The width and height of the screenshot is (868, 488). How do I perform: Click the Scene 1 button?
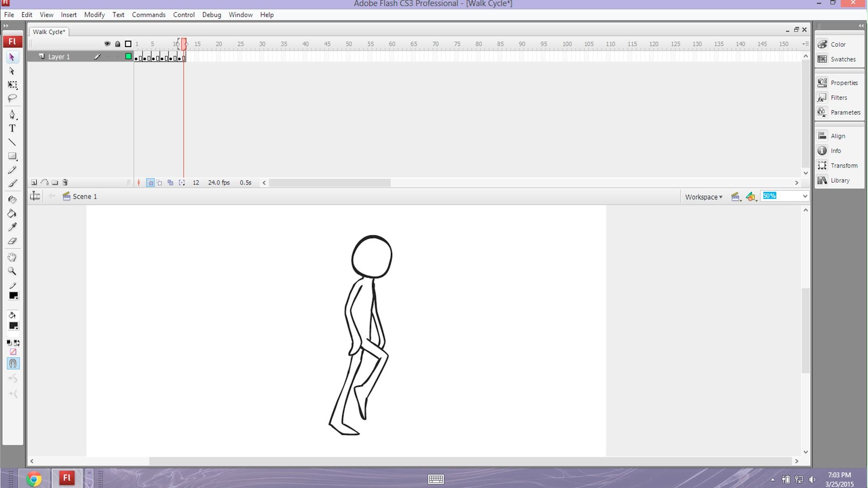84,196
